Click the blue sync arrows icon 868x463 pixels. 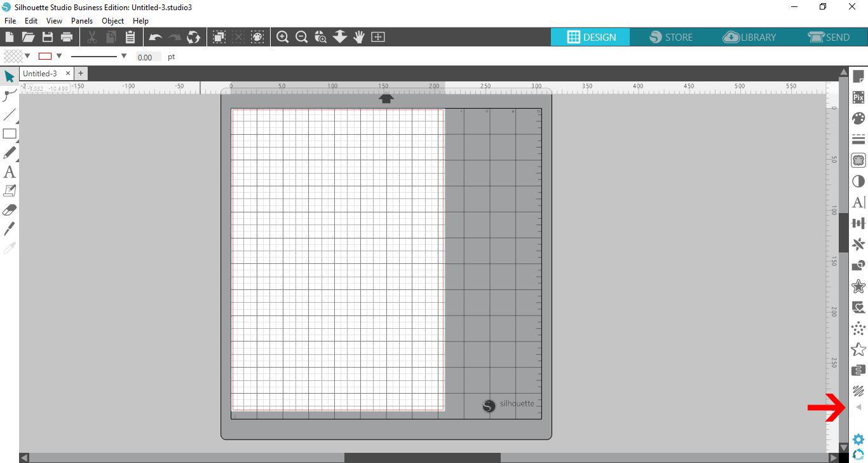point(858,455)
